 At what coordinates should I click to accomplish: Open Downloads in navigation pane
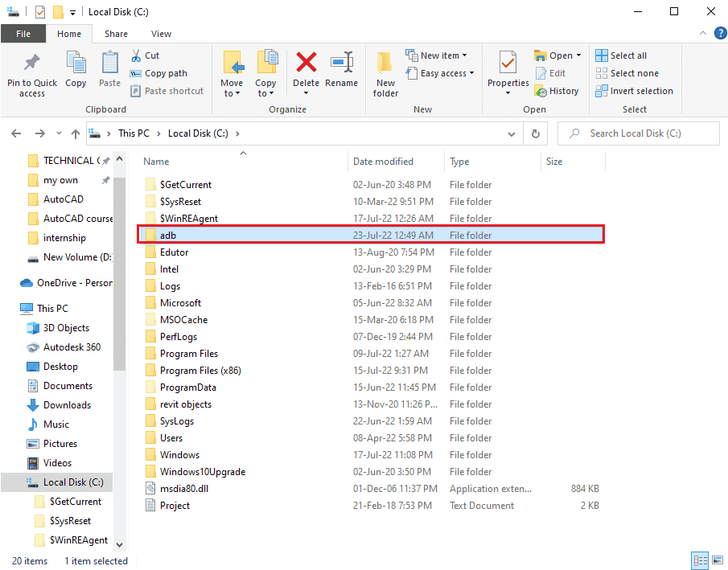pyautogui.click(x=59, y=405)
